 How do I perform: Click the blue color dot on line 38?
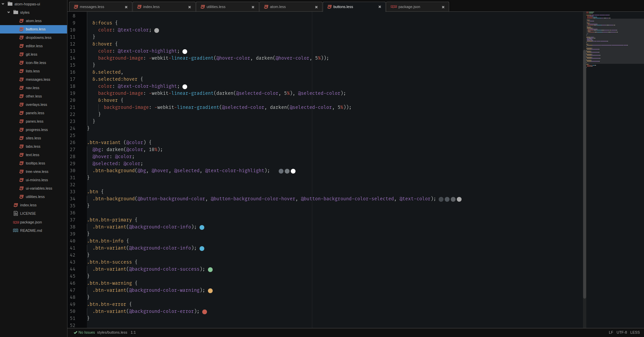point(202,227)
